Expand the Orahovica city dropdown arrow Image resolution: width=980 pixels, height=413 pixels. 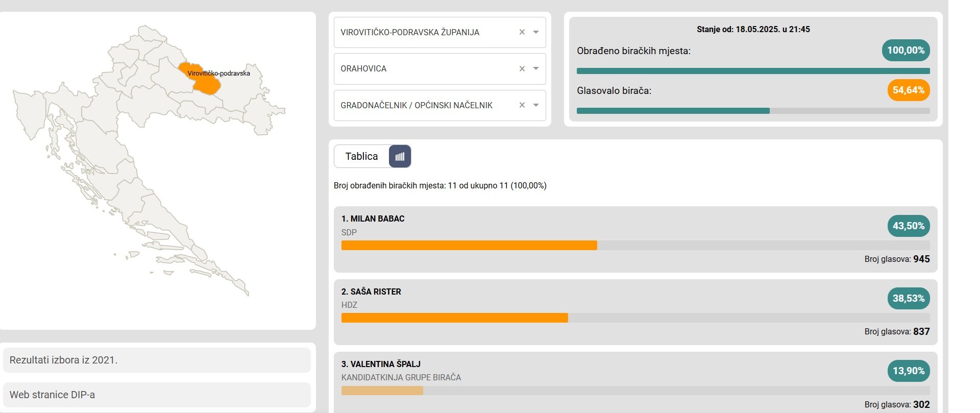pyautogui.click(x=536, y=69)
